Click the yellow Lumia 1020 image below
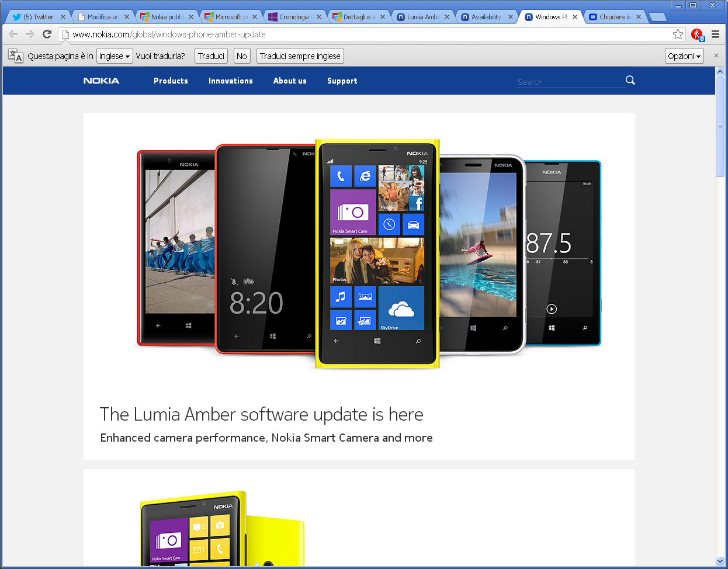 tap(222, 529)
